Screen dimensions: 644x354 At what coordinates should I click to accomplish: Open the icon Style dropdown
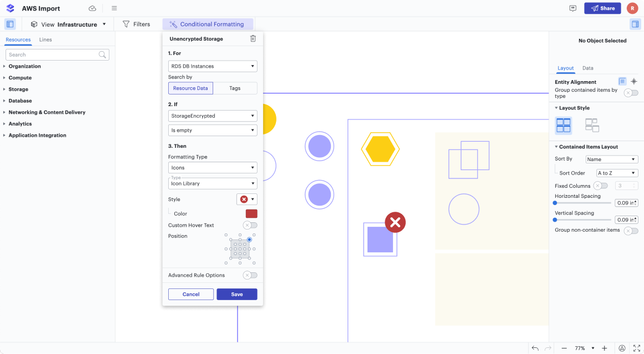click(247, 200)
